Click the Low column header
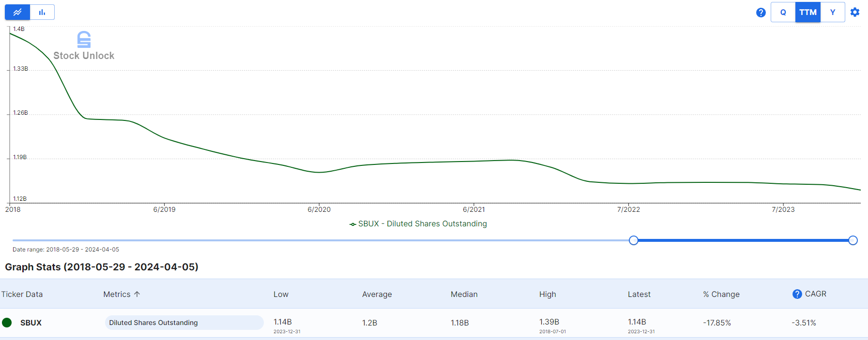 [281, 294]
